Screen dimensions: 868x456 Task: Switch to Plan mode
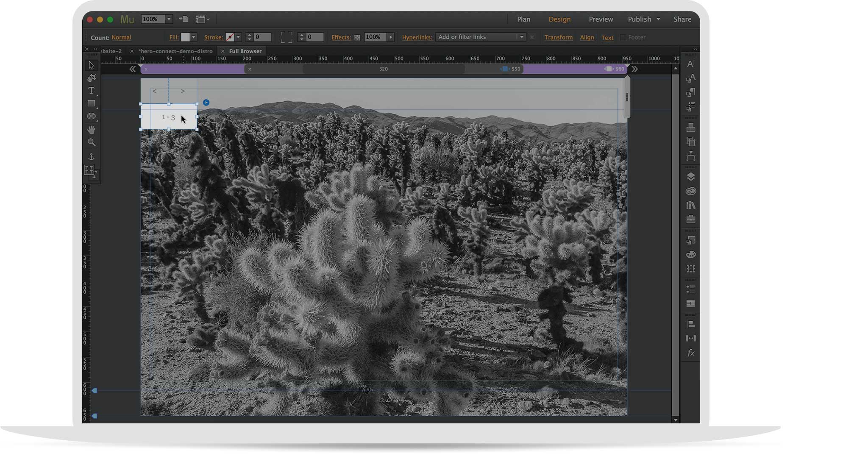(x=523, y=19)
